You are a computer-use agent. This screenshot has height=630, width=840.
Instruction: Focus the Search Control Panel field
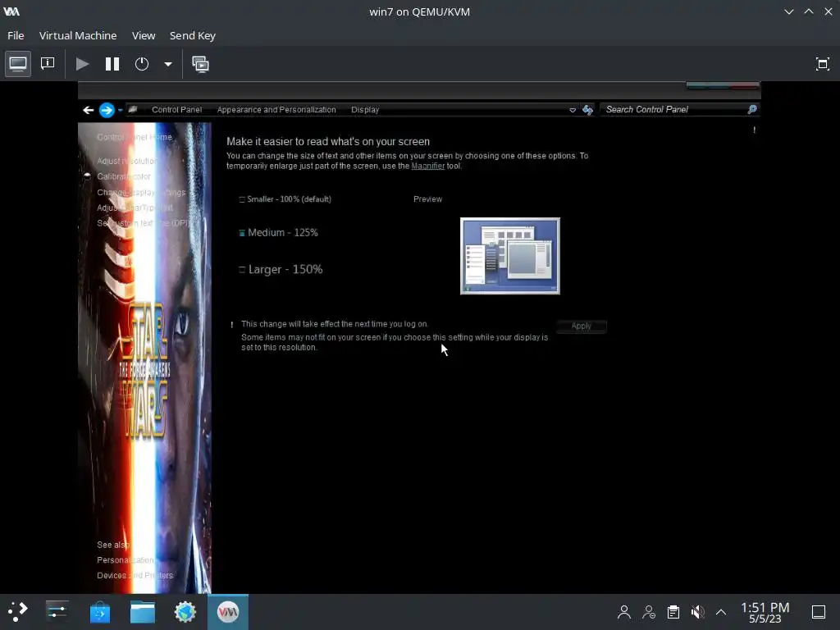(x=675, y=109)
